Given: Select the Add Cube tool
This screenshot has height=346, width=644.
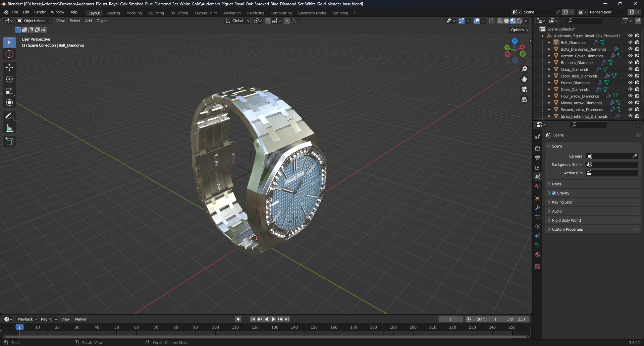Looking at the screenshot, I should pos(9,141).
